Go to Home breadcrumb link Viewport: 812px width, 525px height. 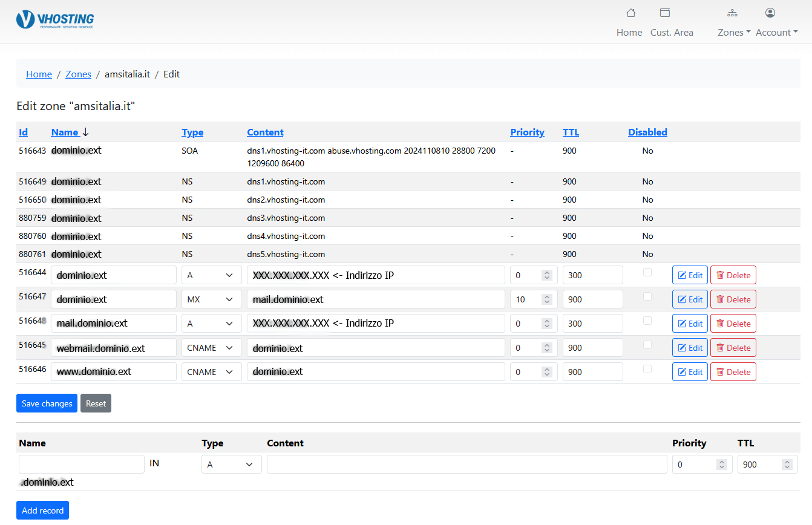pos(39,74)
